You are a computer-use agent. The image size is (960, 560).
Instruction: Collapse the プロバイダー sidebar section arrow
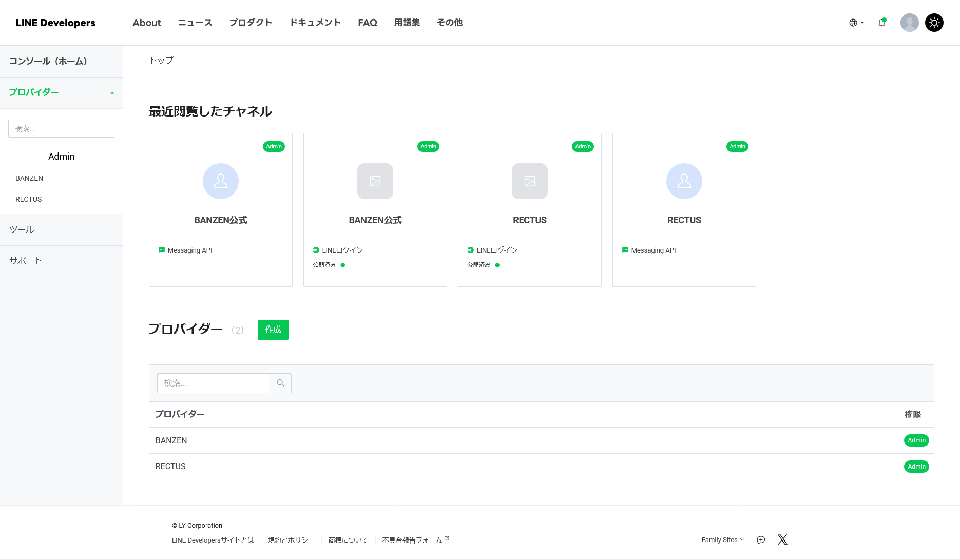[112, 93]
